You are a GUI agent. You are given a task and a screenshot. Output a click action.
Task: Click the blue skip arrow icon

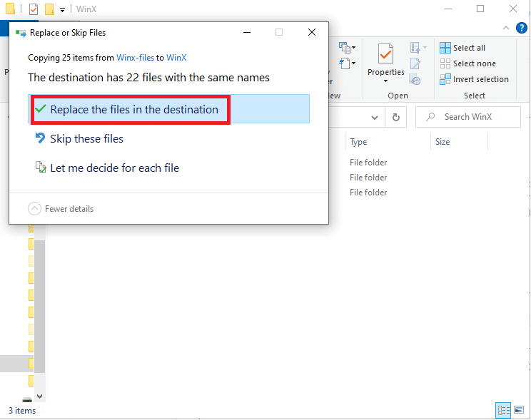point(40,138)
